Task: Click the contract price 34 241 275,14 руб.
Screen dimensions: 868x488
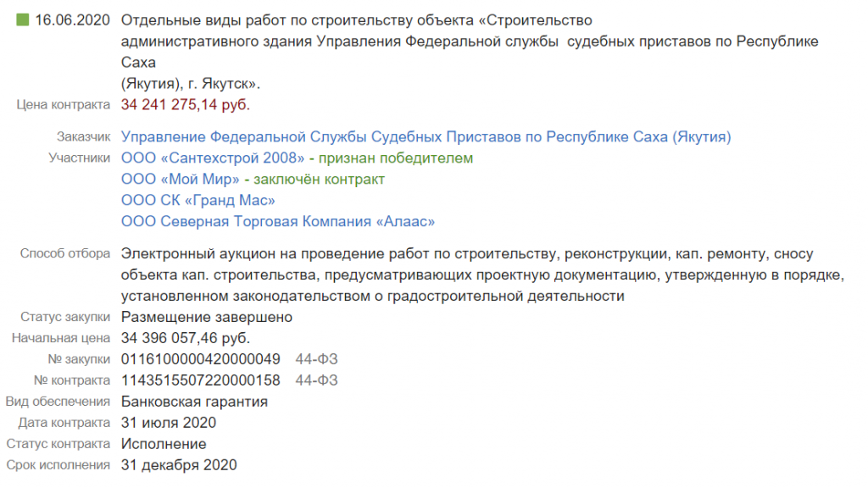Action: click(186, 105)
